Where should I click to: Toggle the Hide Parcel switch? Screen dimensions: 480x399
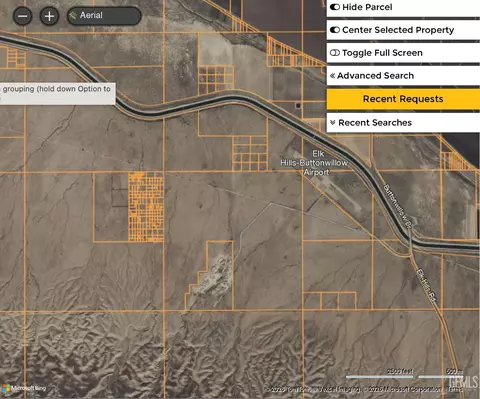(x=335, y=7)
